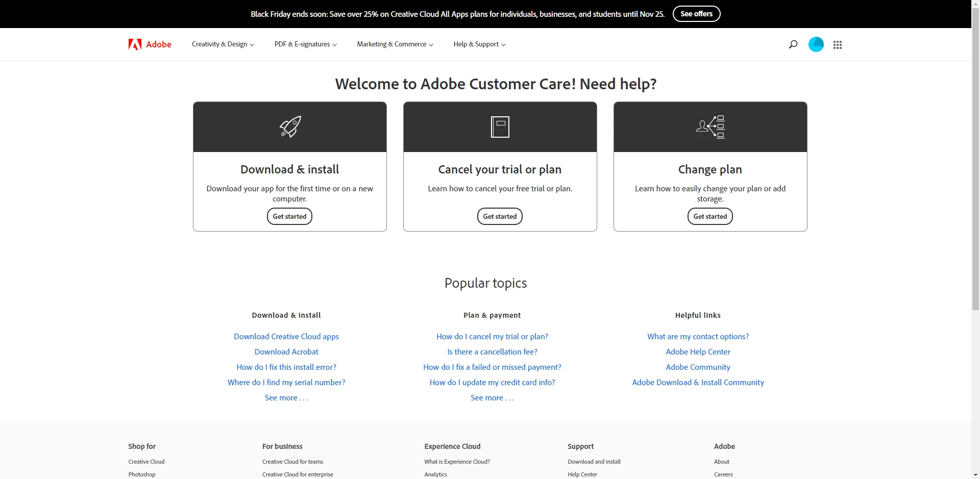Open the search magnifier icon

793,44
